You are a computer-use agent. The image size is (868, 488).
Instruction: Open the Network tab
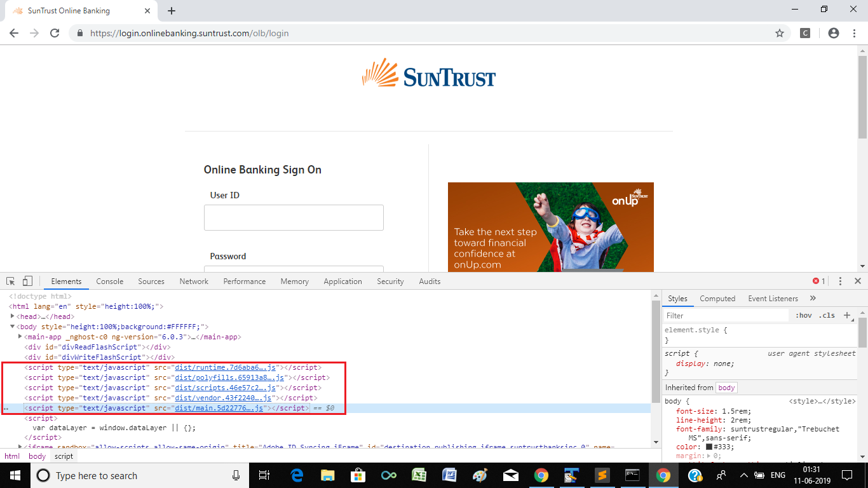click(194, 281)
